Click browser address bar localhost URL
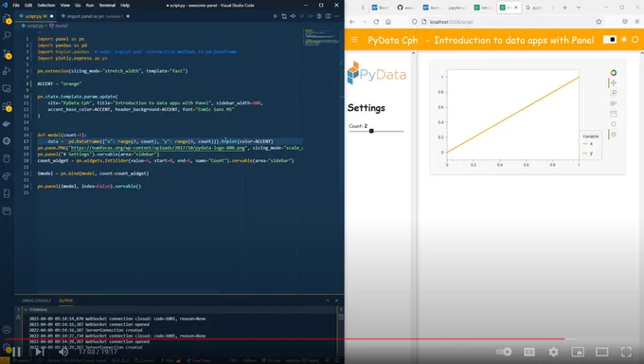 click(451, 22)
